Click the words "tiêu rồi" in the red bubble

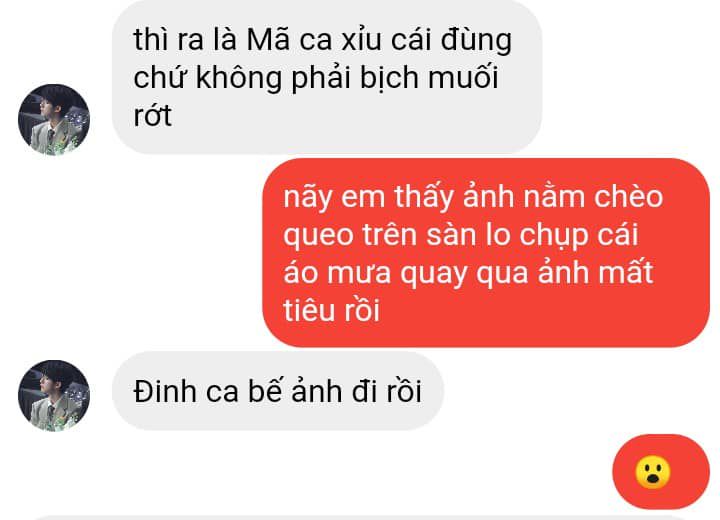pos(332,310)
